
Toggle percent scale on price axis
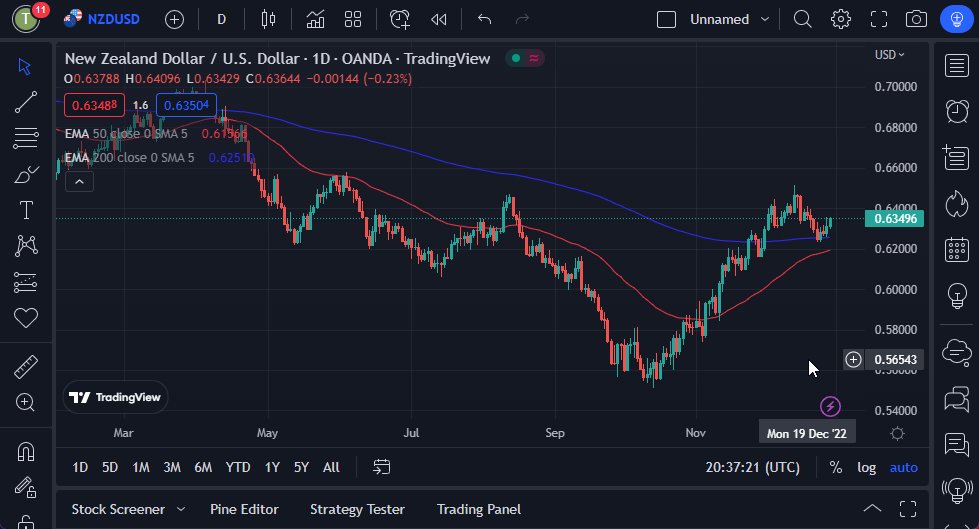[835, 467]
